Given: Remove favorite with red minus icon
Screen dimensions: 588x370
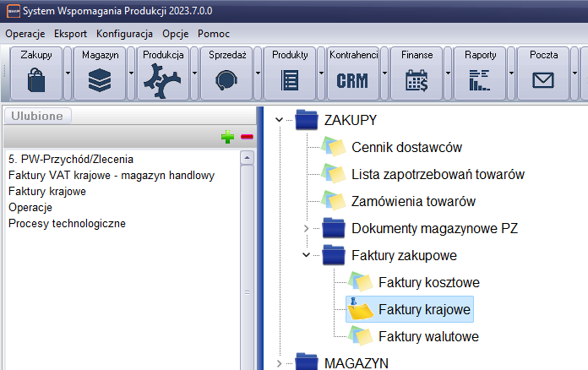Looking at the screenshot, I should (247, 137).
